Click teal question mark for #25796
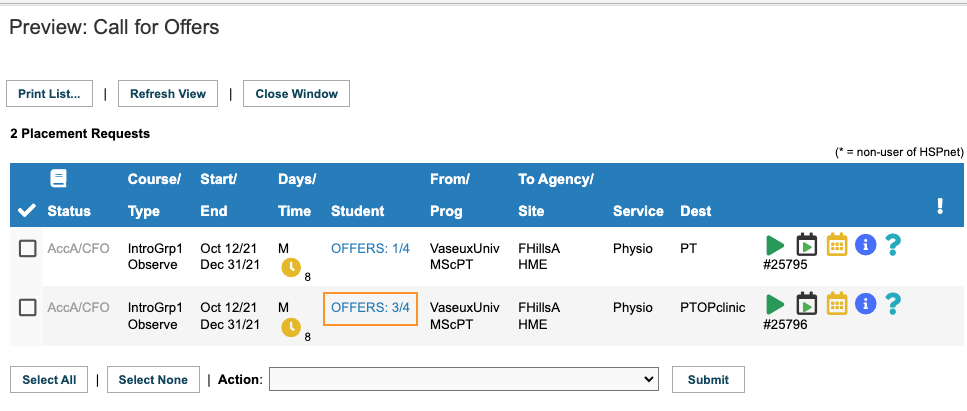The width and height of the screenshot is (967, 411). (893, 304)
